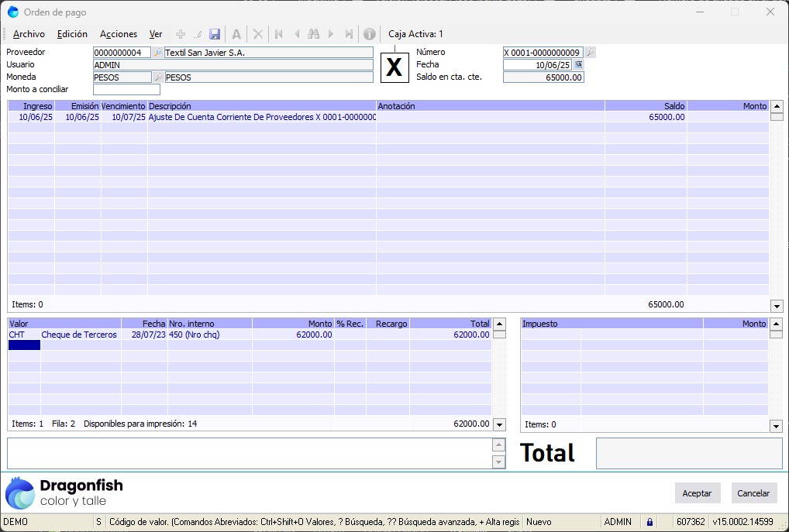Click the binoculars search icon in toolbar
This screenshot has width=789, height=532.
(x=313, y=34)
